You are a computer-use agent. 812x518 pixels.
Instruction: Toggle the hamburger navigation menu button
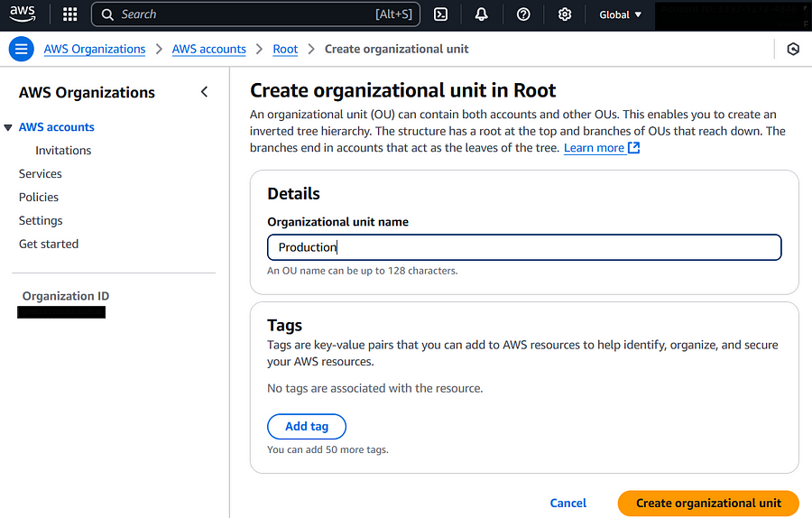click(22, 49)
